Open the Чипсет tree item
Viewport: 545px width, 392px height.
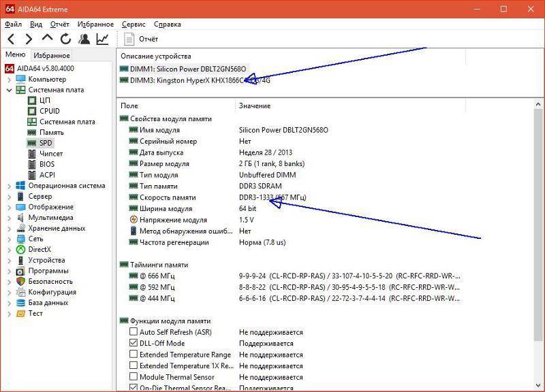click(x=51, y=154)
